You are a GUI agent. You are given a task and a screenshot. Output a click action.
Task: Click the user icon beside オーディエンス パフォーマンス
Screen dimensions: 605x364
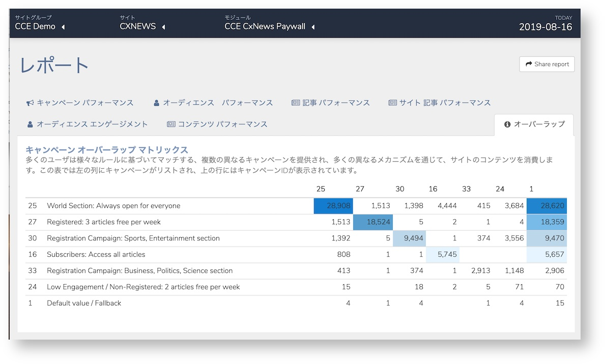click(x=156, y=103)
